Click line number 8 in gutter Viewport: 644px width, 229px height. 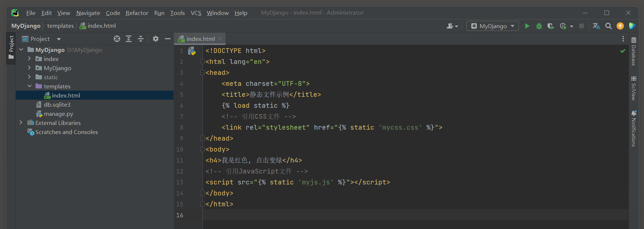(181, 127)
